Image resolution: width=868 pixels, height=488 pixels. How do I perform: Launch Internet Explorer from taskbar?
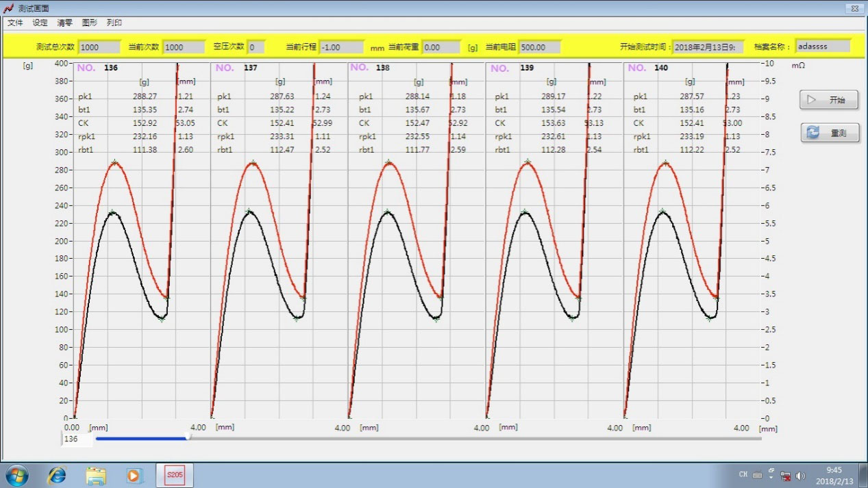pyautogui.click(x=56, y=475)
